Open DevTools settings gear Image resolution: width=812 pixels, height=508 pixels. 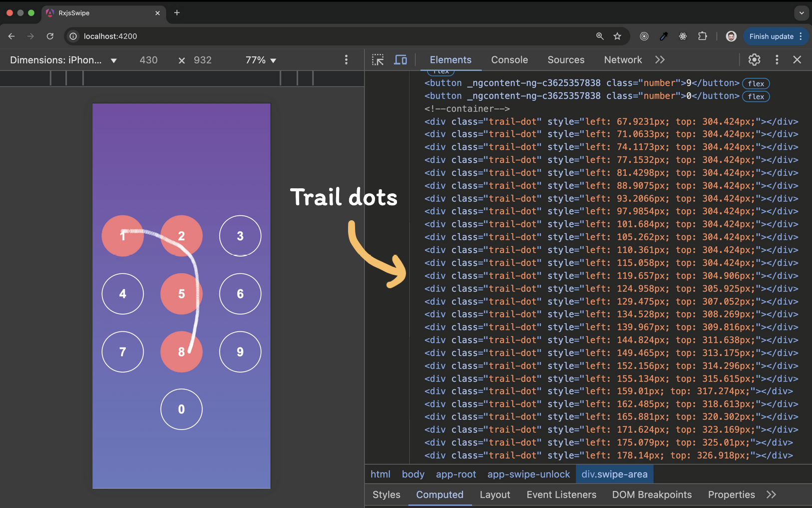coord(754,60)
